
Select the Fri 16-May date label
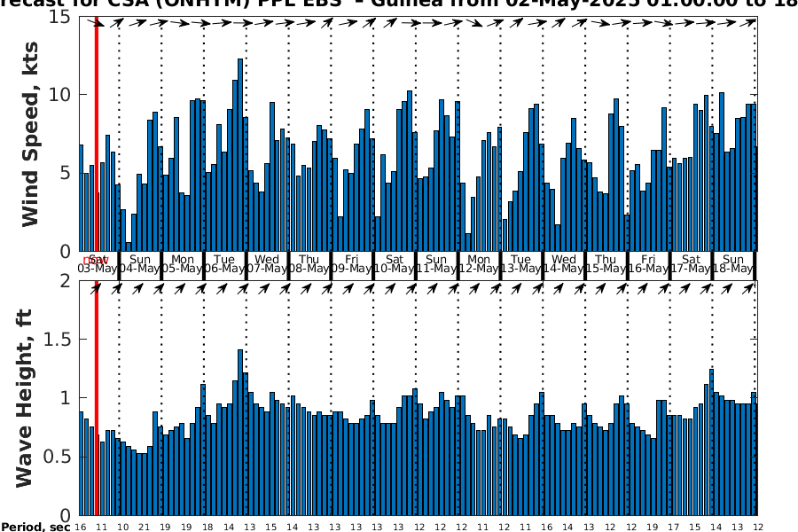648,263
